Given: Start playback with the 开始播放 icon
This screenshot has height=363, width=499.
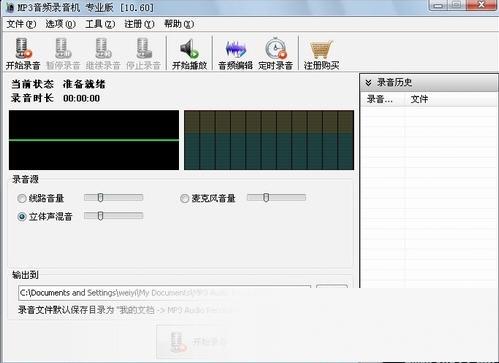Looking at the screenshot, I should click(189, 54).
